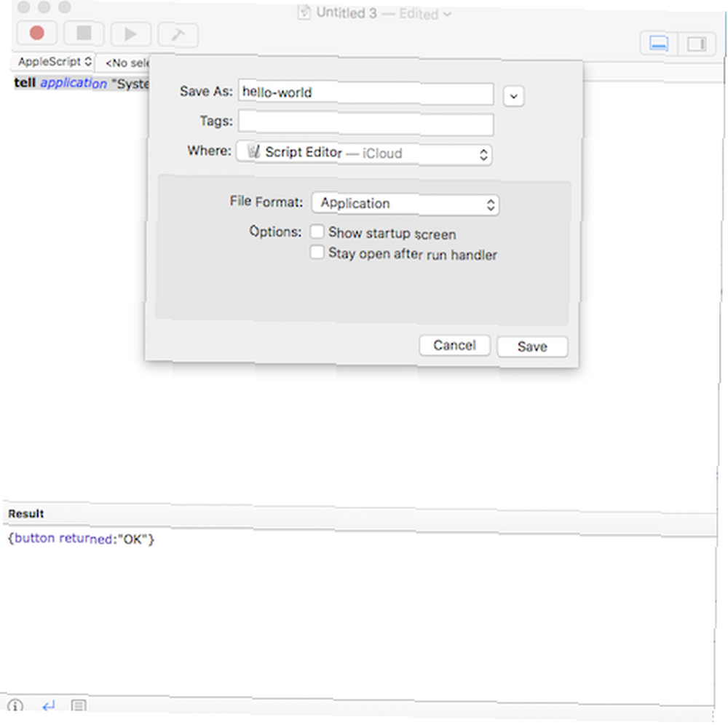Open the File Format dropdown

pos(405,204)
